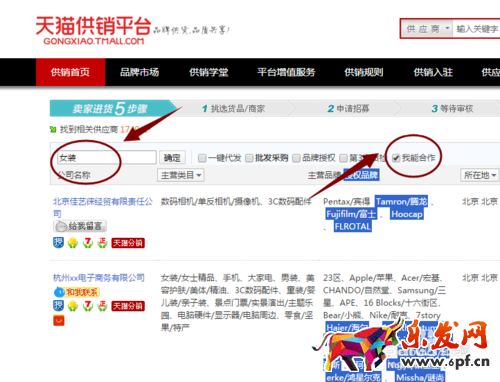Open 北京佳艺徕经贸有限责任公司 company link
The height and width of the screenshot is (382, 500).
[x=103, y=207]
